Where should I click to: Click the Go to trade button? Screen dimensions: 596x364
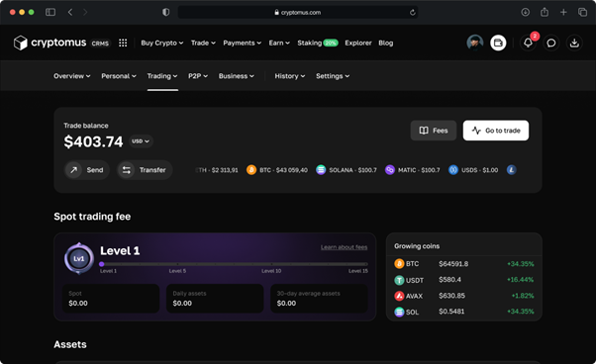point(496,131)
